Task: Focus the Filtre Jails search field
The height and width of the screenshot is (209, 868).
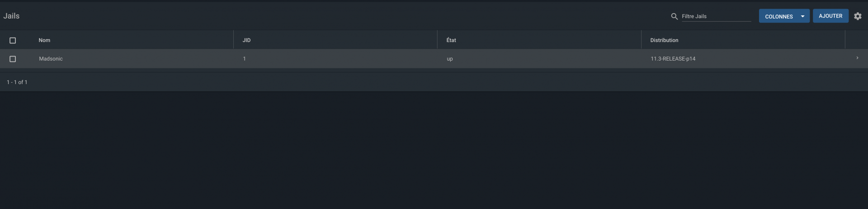Action: coord(716,16)
